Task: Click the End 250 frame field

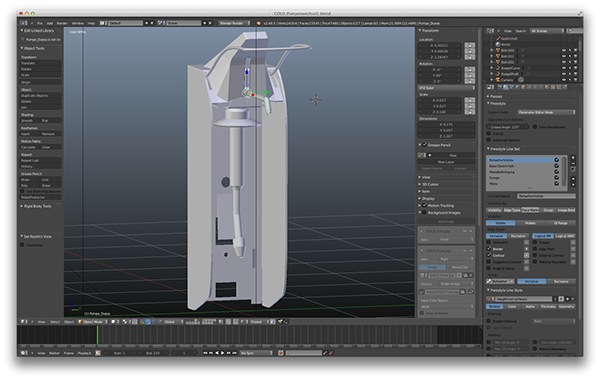Action: click(x=153, y=353)
